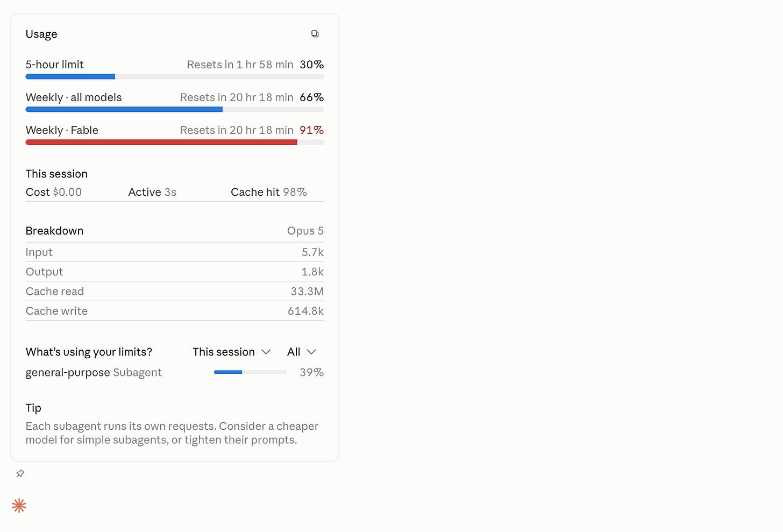Click the red Weekly Fable progress bar
The width and height of the screenshot is (783, 532).
(x=175, y=142)
